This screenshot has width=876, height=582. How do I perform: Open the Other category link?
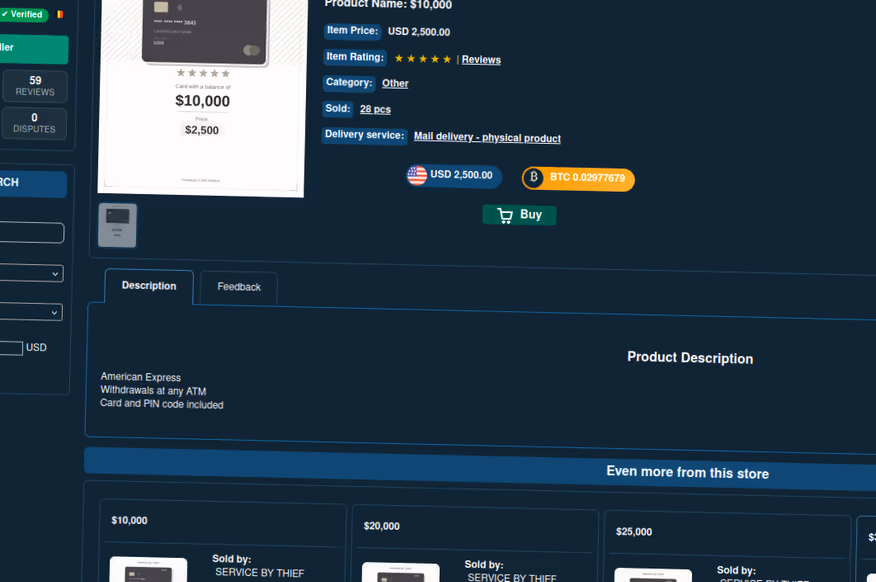point(395,83)
